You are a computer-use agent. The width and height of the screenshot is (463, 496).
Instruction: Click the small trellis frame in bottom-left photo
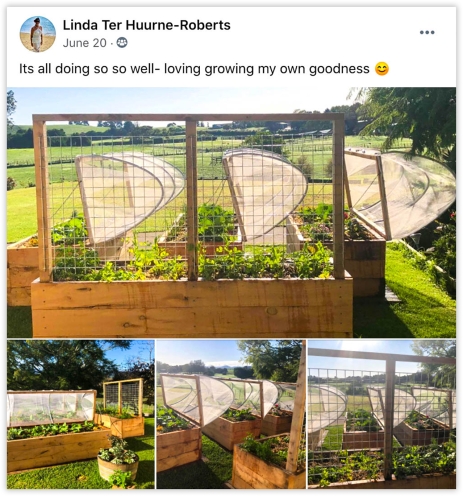[123, 397]
